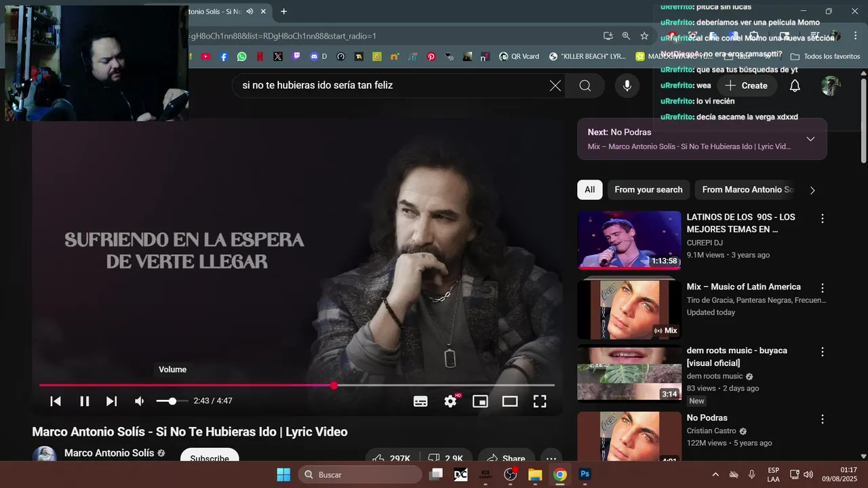Skip to the next video
This screenshot has width=868, height=488.
pos(112,401)
